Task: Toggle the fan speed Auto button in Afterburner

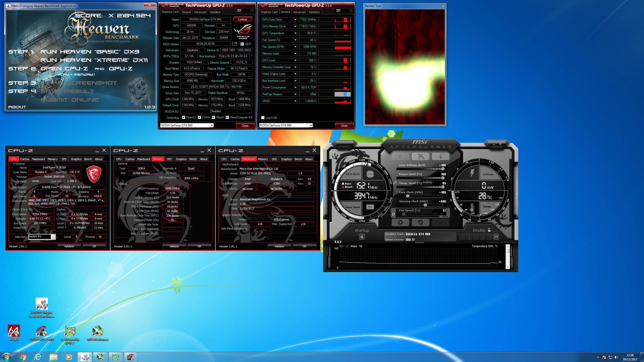Action: [445, 216]
